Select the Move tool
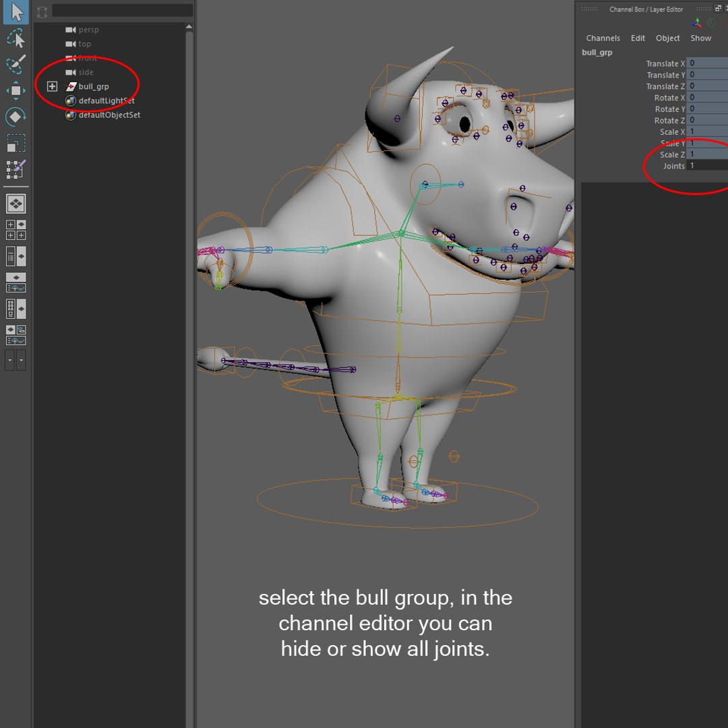This screenshot has height=728, width=728. point(16,90)
